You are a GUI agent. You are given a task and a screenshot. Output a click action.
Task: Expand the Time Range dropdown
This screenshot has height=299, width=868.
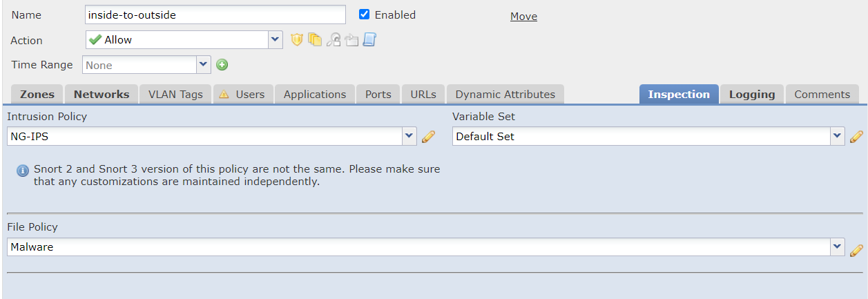tap(203, 65)
